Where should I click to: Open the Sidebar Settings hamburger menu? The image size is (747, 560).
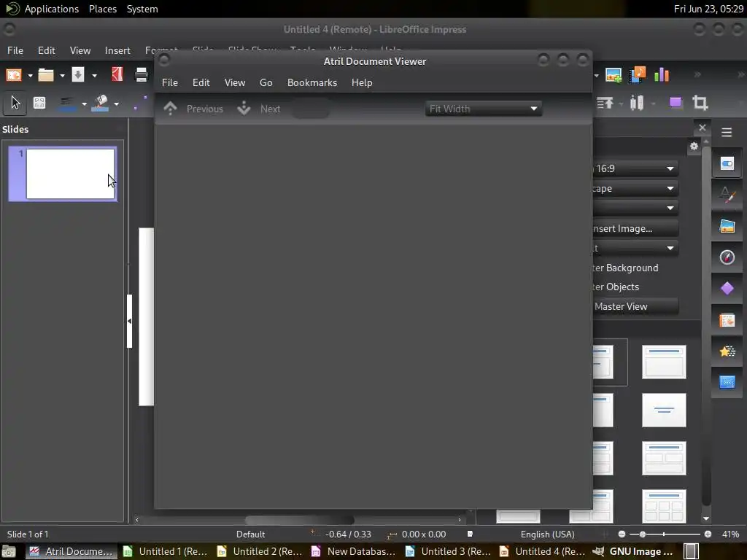click(x=727, y=133)
